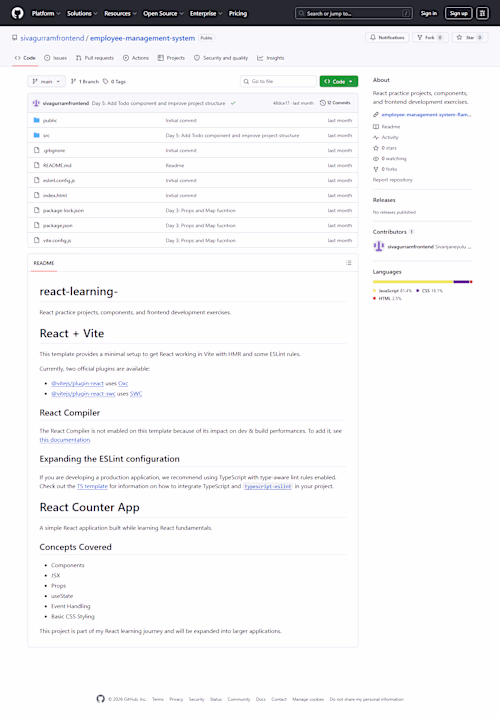Open the appearance settings icon next to Sign up
500x718 pixels.
click(x=482, y=14)
